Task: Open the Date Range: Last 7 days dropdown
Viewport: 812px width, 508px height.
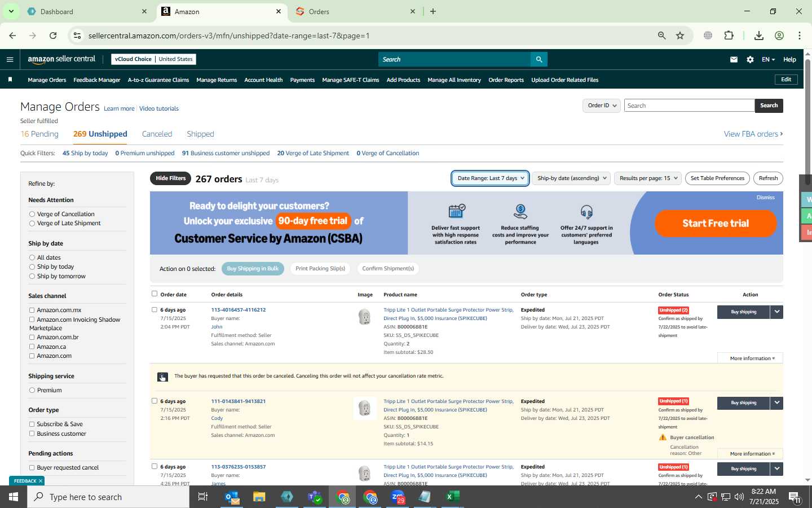Action: [490, 178]
